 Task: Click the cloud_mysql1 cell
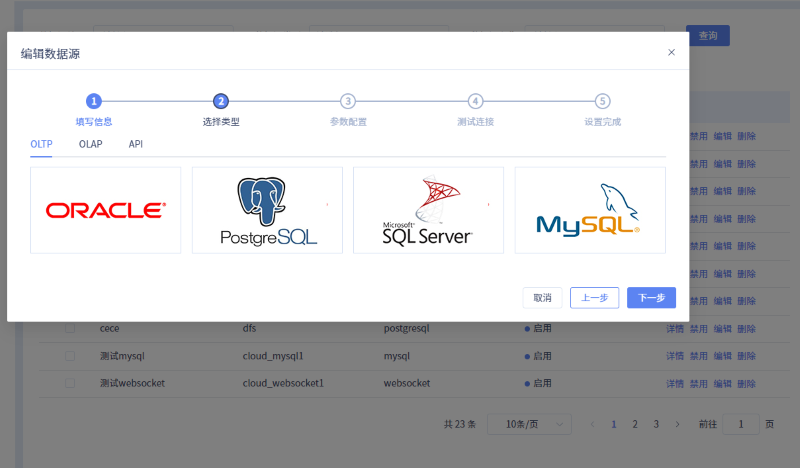click(x=273, y=356)
